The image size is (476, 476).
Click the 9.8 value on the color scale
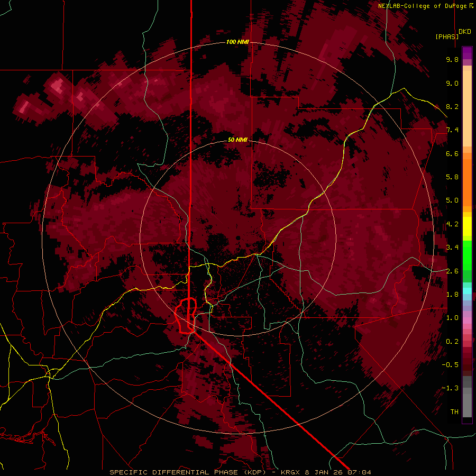point(452,59)
